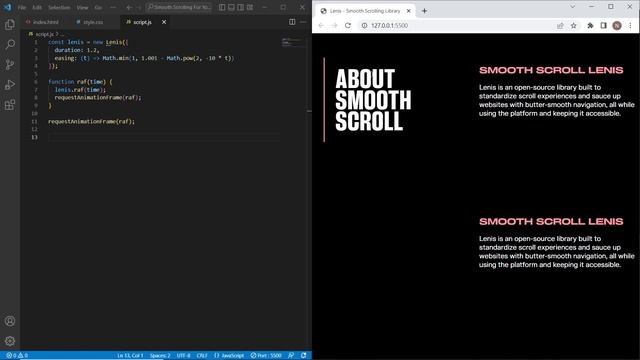Toggle bottom panel layout icon
The image size is (640, 360).
pos(231,7)
